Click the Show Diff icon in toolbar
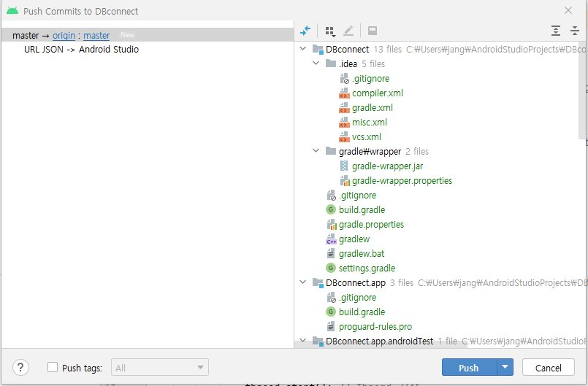This screenshot has width=588, height=386. click(305, 31)
